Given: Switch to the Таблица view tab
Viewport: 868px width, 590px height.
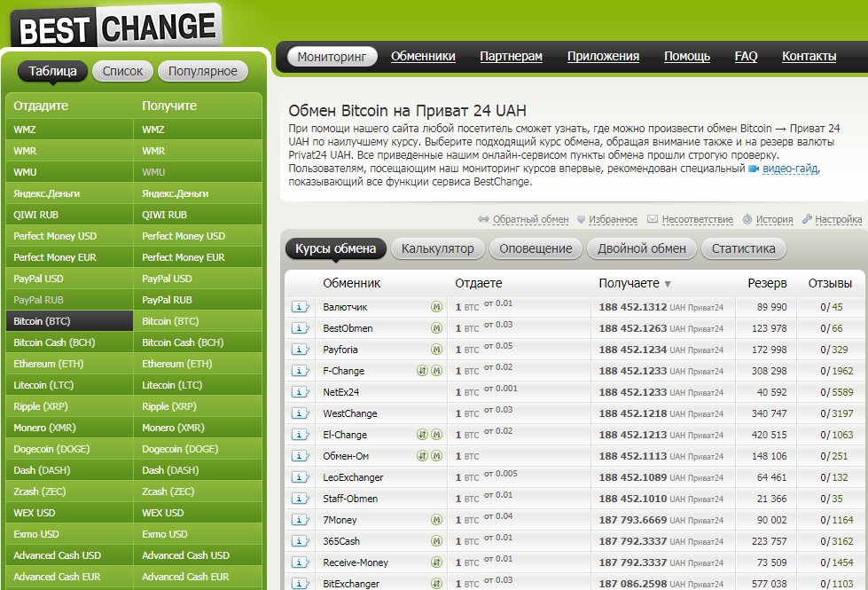Looking at the screenshot, I should click(x=52, y=71).
